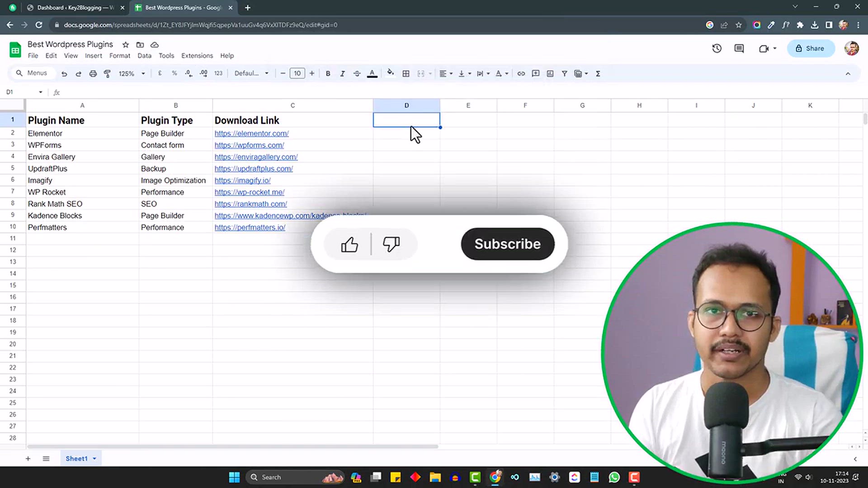Click the Redo icon in toolbar
Screen dimensions: 868x488
pyautogui.click(x=78, y=74)
